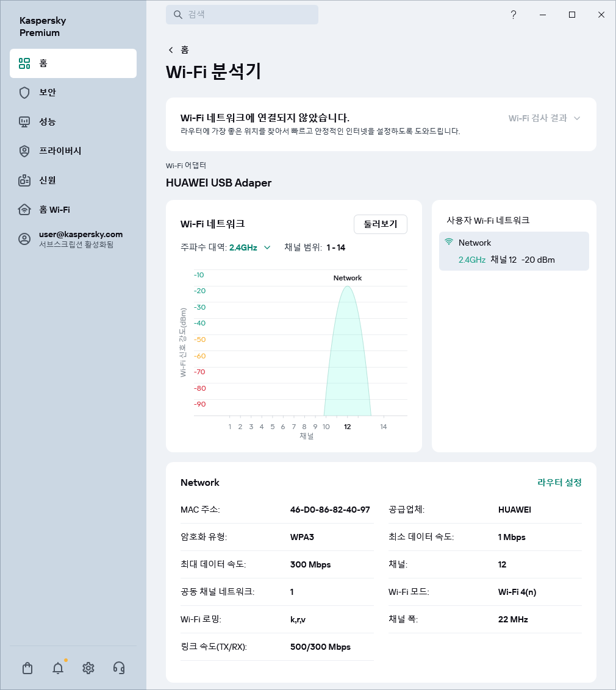Image resolution: width=616 pixels, height=690 pixels.
Task: Click the support headset icon
Action: pos(118,668)
